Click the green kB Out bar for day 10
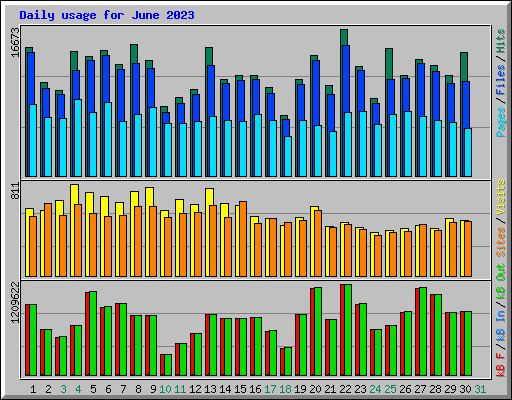This screenshot has width=512, height=400. click(x=168, y=365)
